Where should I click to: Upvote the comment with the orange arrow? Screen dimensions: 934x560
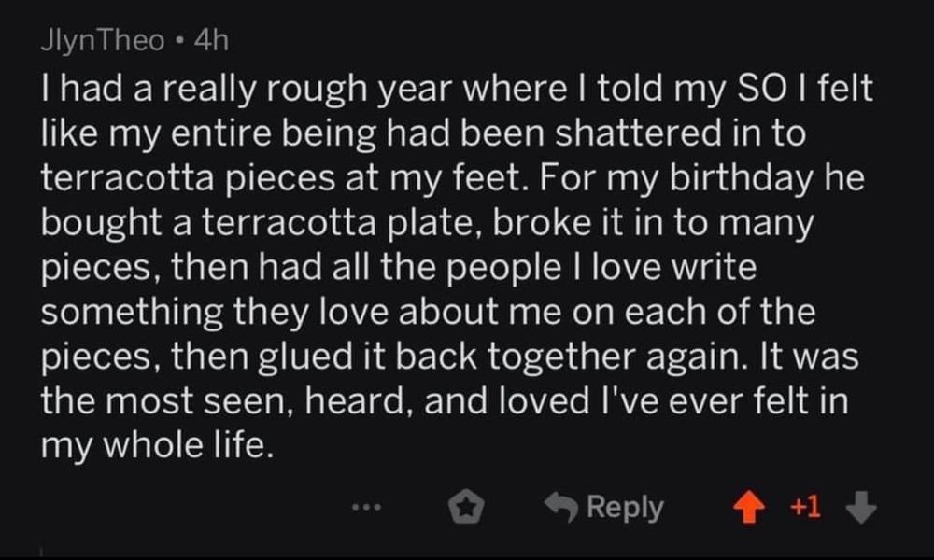click(749, 510)
